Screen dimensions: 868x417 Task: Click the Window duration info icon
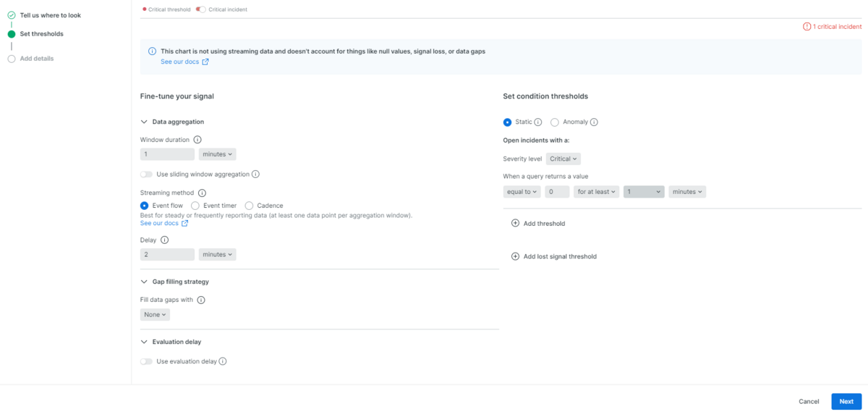coord(198,140)
